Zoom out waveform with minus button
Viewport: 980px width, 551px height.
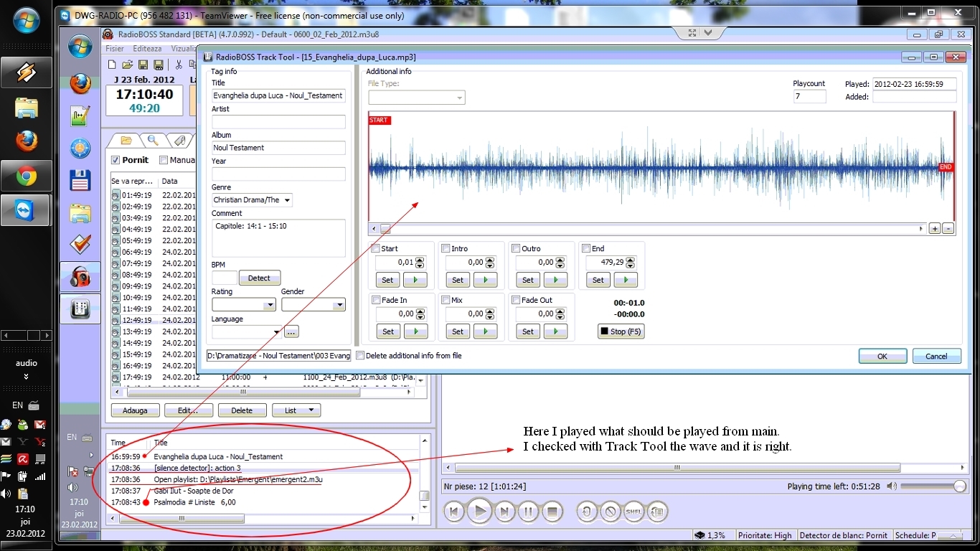pyautogui.click(x=948, y=228)
